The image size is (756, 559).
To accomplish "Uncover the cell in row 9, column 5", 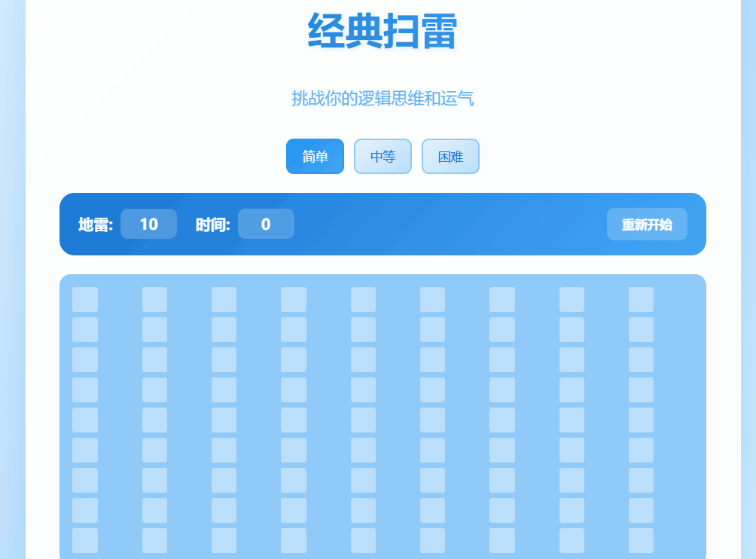I will [363, 540].
